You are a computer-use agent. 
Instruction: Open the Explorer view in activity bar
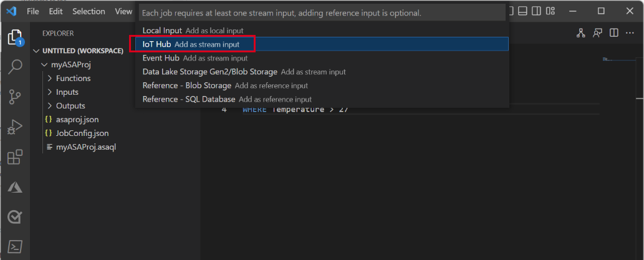click(x=14, y=37)
